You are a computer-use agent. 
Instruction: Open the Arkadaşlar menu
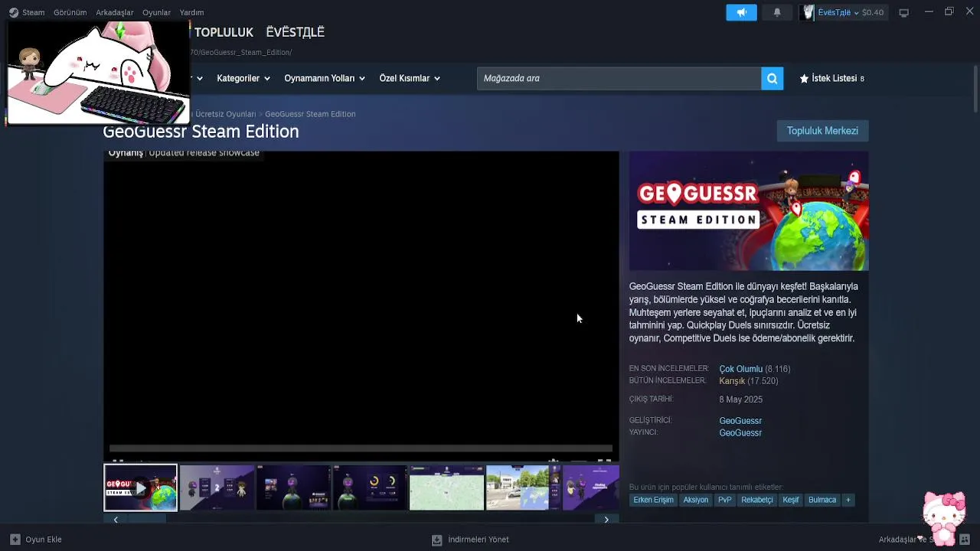pos(115,12)
